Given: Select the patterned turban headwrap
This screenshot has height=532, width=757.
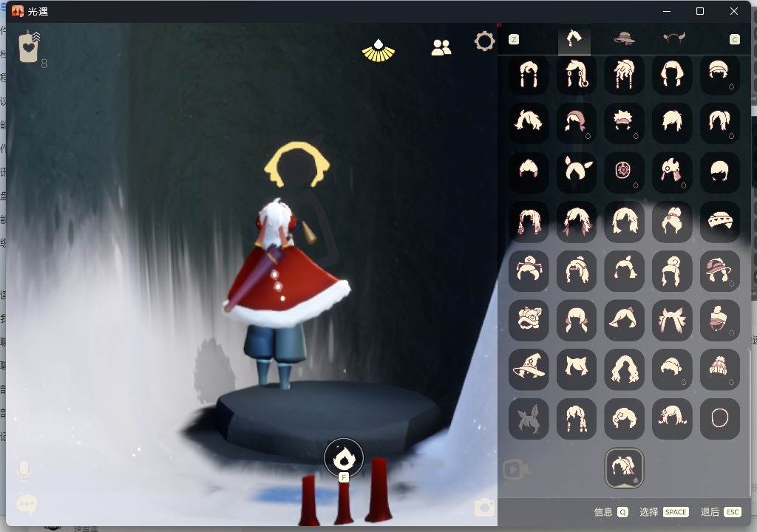Looking at the screenshot, I should 720,222.
